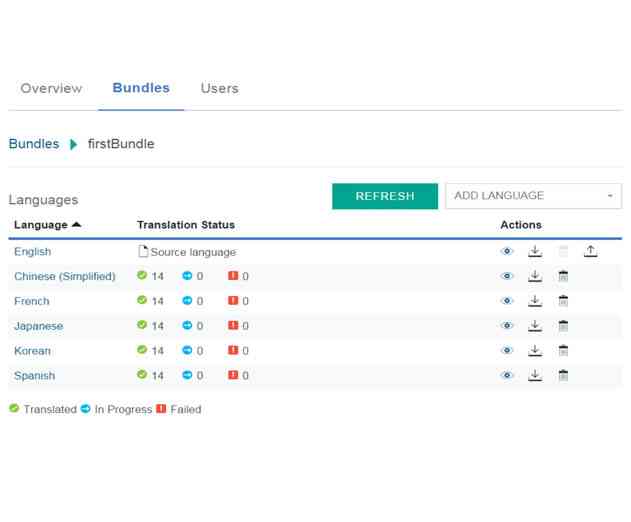The image size is (631, 522).
Task: Go back via the Bundles breadcrumb link
Action: click(x=34, y=144)
